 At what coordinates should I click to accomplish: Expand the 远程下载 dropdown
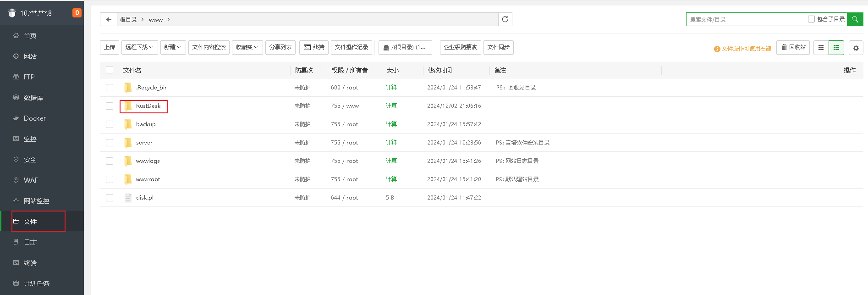pos(139,47)
